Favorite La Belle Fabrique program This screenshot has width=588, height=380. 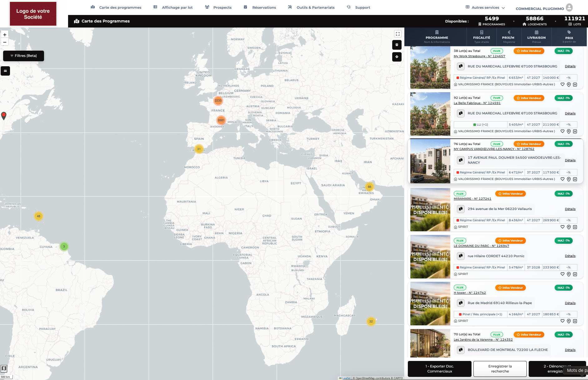click(562, 132)
